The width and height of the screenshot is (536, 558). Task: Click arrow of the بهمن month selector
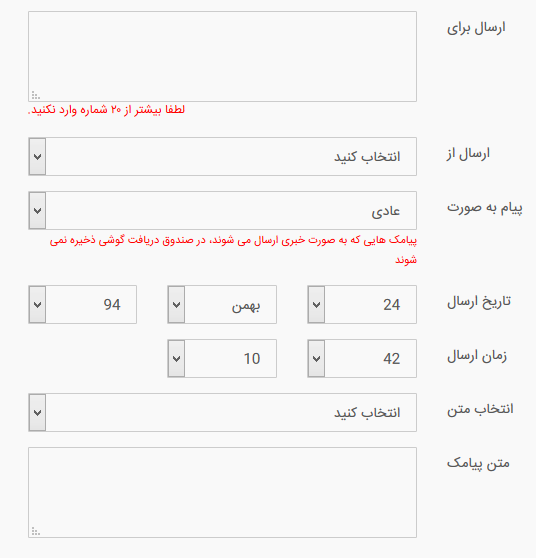point(177,305)
